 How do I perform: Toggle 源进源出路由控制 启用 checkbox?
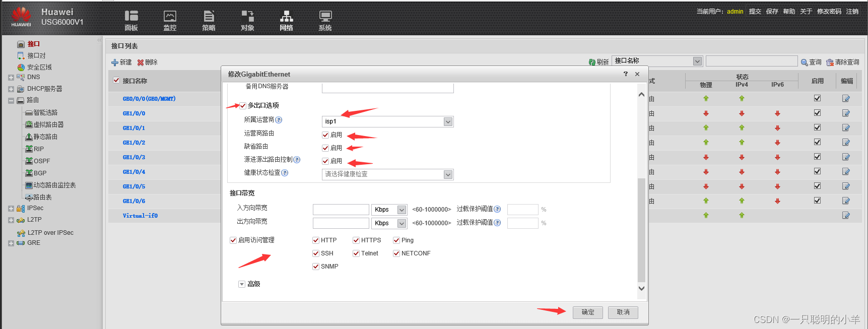(x=325, y=161)
